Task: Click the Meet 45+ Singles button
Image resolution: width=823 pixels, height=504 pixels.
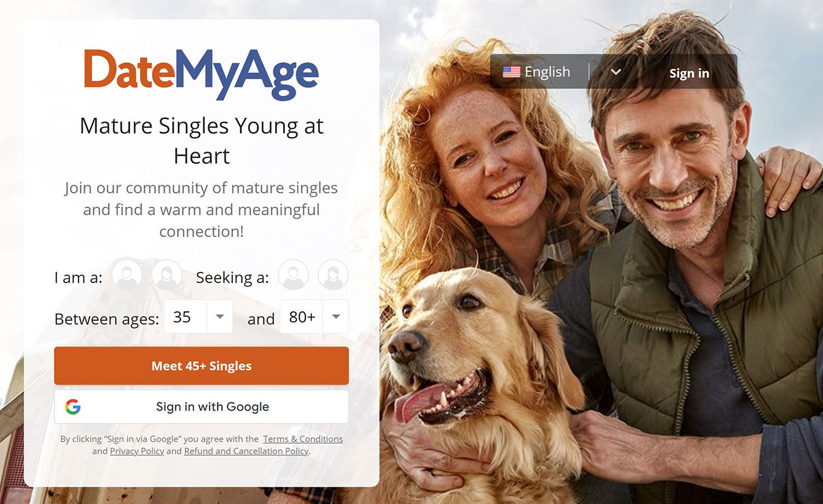Action: (201, 366)
